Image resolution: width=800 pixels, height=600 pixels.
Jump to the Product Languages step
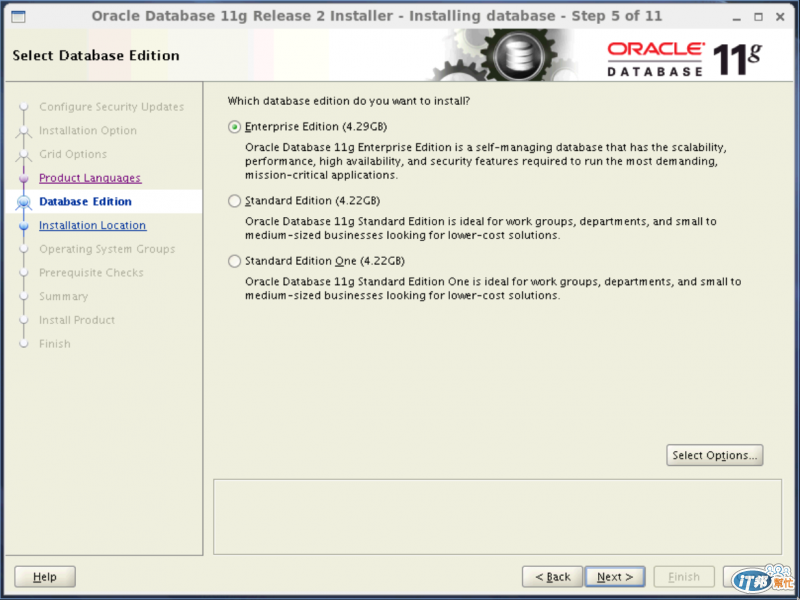click(90, 178)
